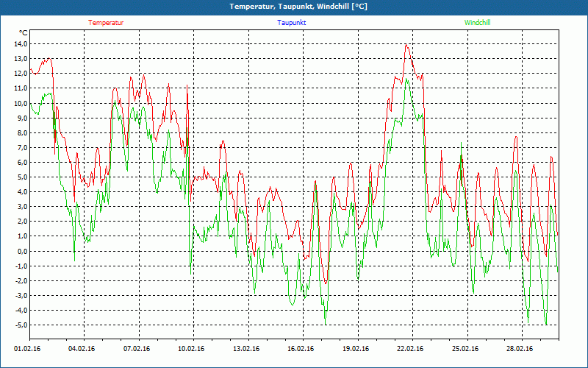
Task: Click the °C unit label on the y-axis
Action: pos(23,33)
